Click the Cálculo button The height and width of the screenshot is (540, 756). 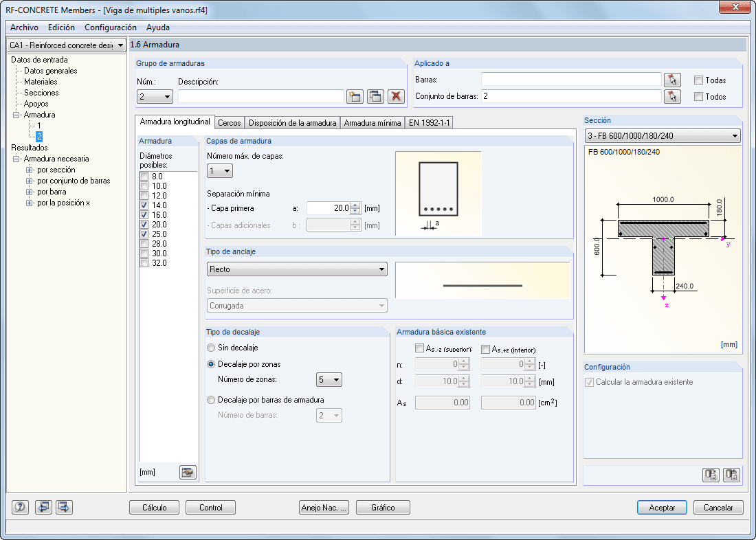point(154,508)
